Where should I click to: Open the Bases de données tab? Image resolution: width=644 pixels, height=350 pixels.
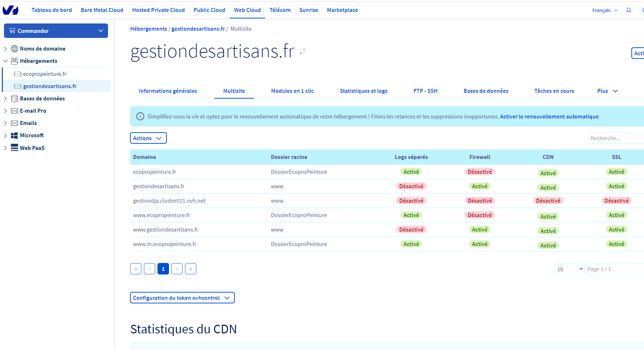coord(486,91)
